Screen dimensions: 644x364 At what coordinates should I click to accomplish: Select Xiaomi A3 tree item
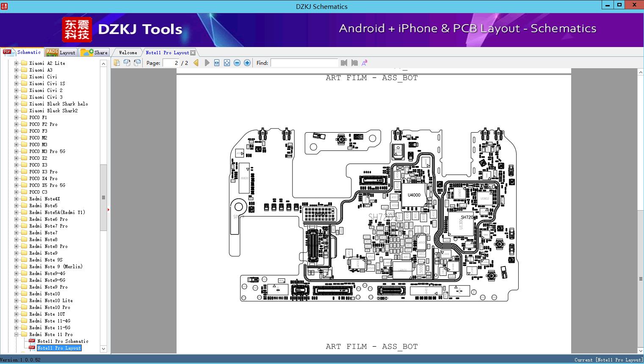pos(41,70)
